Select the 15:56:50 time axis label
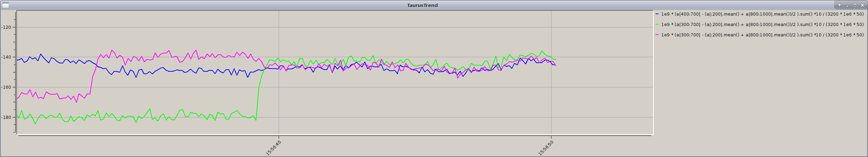Image resolution: width=868 pixels, height=157 pixels. tap(546, 148)
